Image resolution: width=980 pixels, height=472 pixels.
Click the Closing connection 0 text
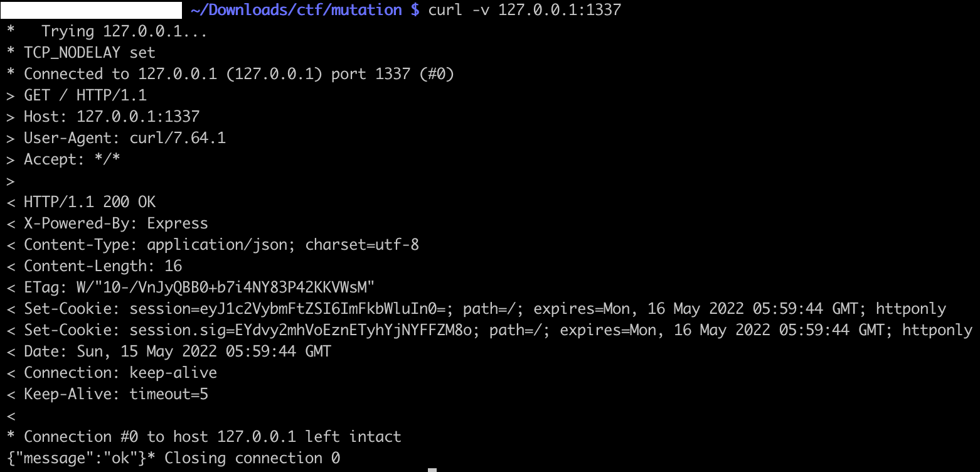[x=252, y=458]
